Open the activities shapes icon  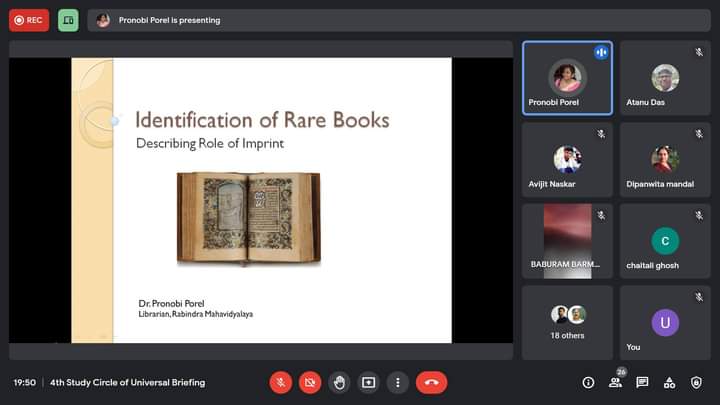669,382
